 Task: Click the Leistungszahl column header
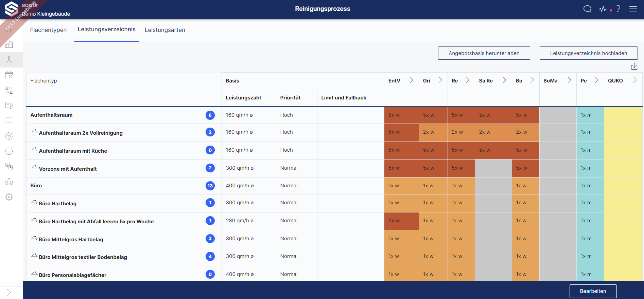(x=243, y=98)
